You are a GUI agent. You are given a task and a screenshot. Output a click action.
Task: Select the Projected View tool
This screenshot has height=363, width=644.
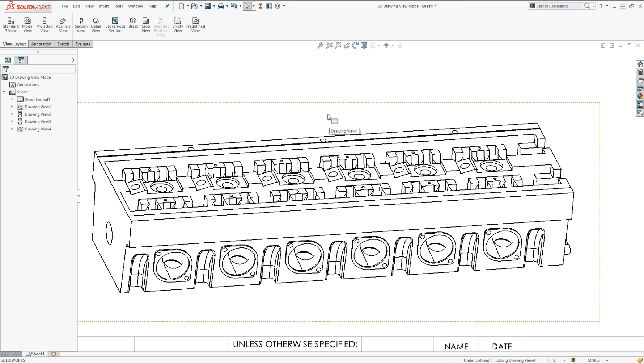tap(45, 24)
